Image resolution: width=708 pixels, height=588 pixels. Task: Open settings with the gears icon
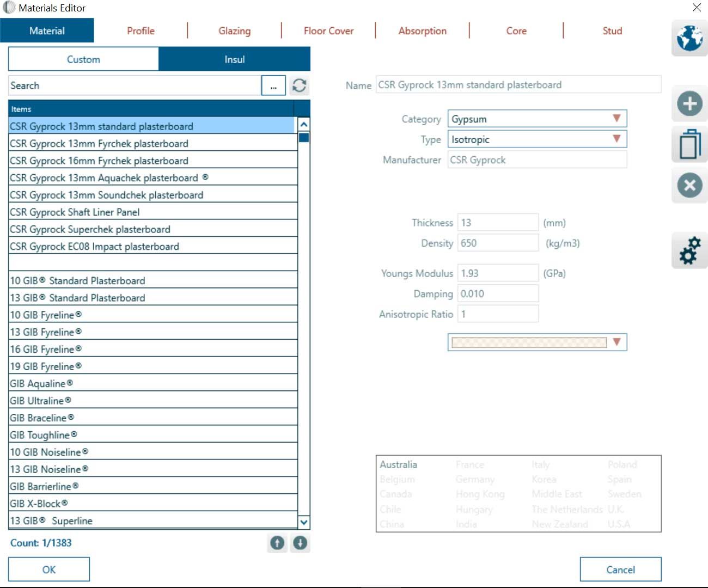[x=689, y=250]
